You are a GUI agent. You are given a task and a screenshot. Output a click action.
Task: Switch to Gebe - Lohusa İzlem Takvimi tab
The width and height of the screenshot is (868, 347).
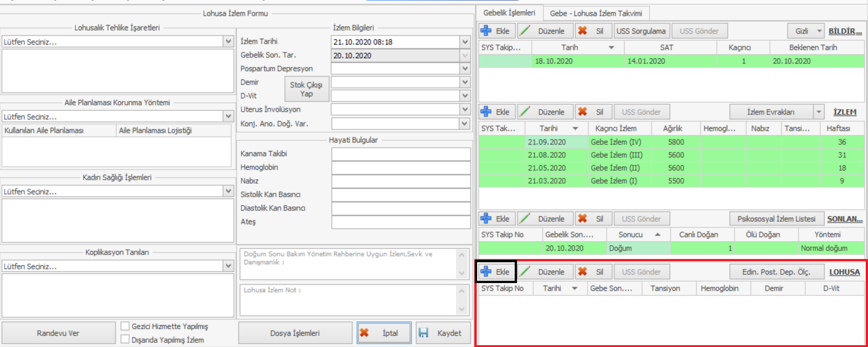tap(595, 13)
